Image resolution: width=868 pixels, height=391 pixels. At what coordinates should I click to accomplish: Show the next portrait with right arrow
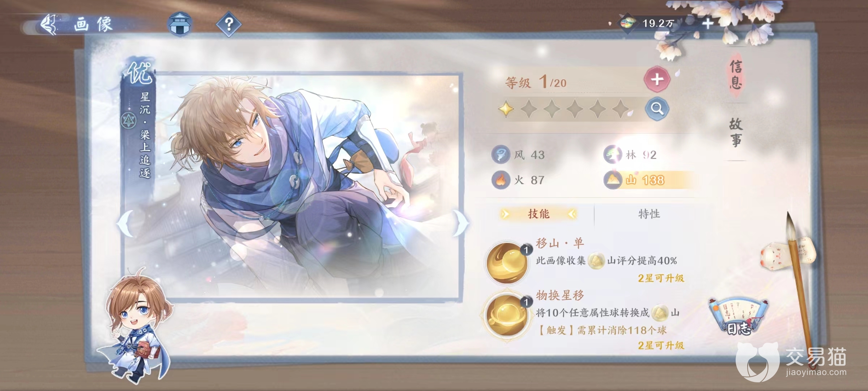tap(460, 223)
